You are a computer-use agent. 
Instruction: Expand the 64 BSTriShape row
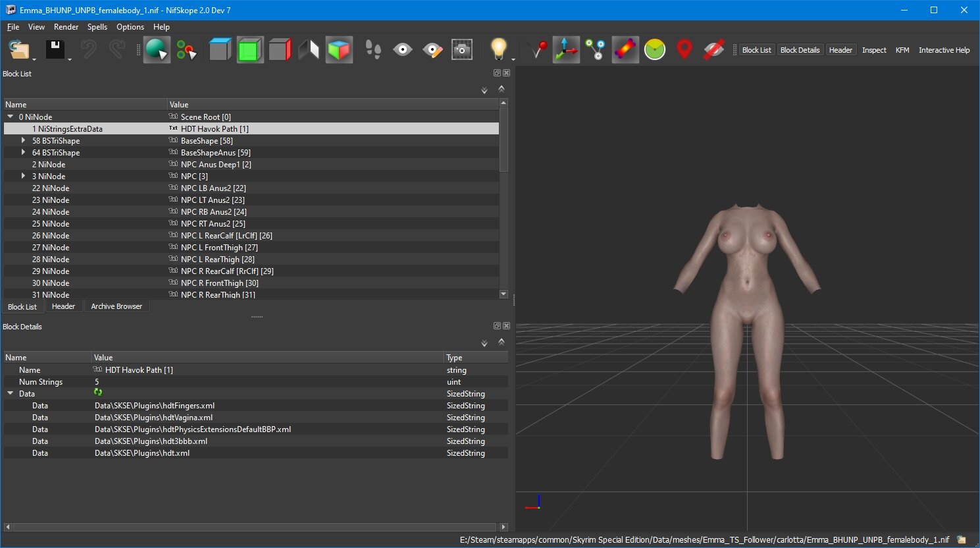[24, 152]
